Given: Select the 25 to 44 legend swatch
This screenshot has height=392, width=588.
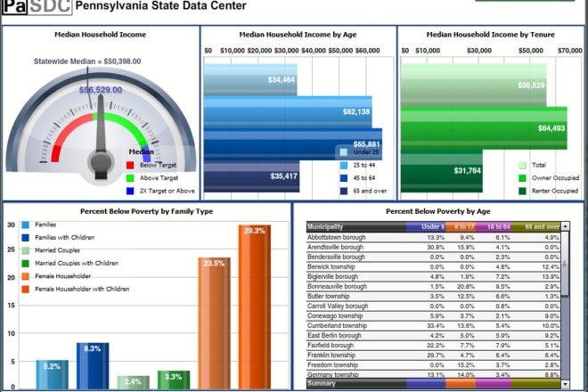Looking at the screenshot, I should coord(344,165).
